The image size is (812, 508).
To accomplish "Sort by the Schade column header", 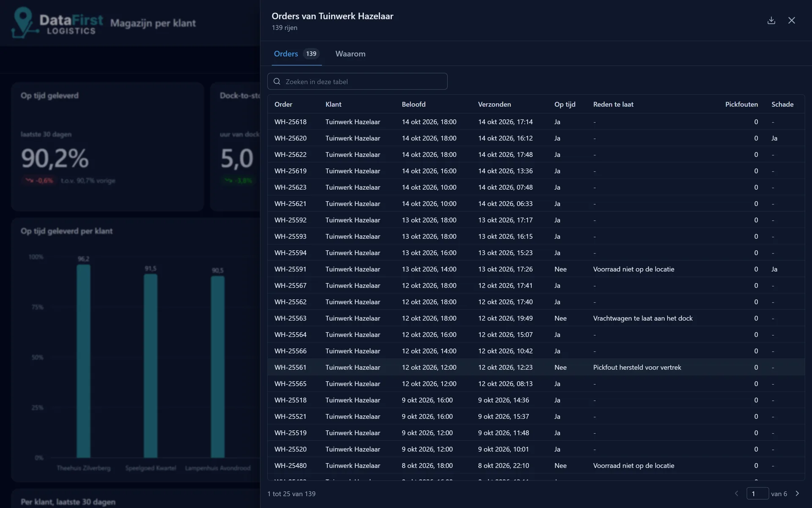I will pos(782,104).
